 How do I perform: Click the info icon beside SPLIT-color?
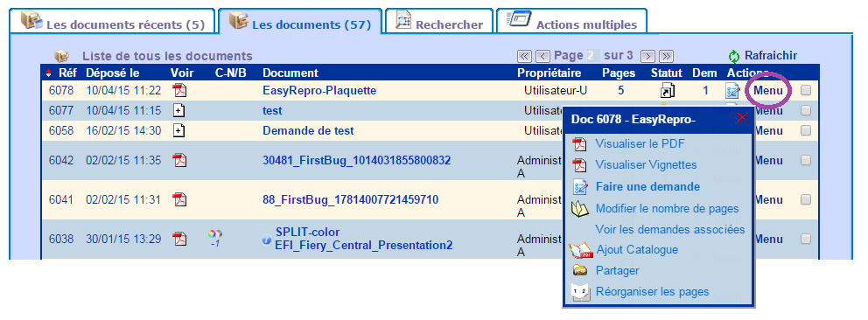click(x=266, y=240)
